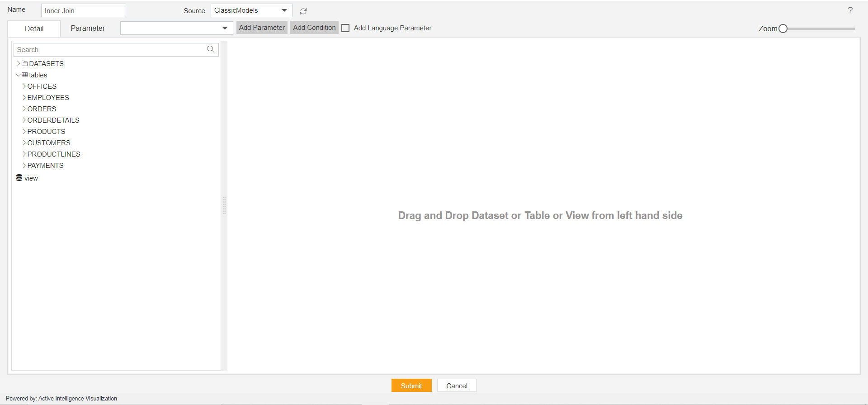868x405 pixels.
Task: Click the Zoom slider handle
Action: (783, 29)
